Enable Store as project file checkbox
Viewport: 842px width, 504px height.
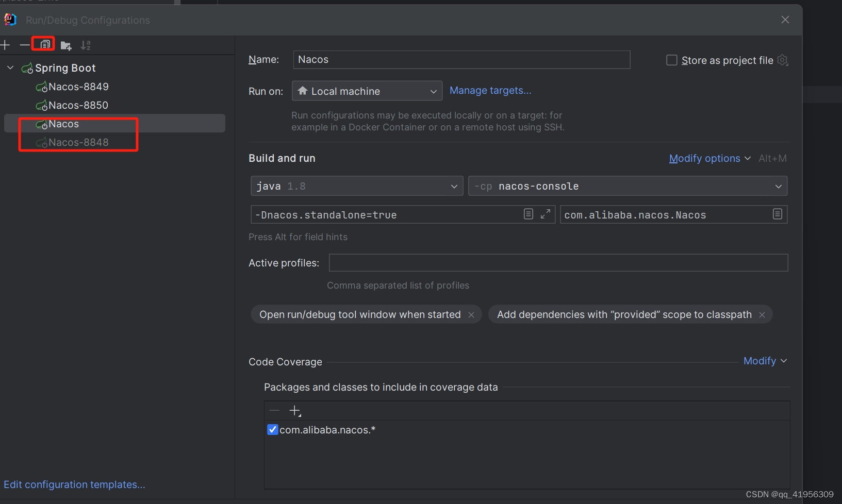[x=672, y=60]
